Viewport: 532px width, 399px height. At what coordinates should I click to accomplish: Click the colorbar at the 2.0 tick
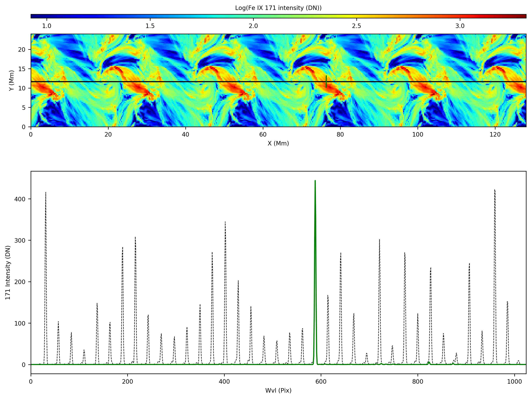253,16
